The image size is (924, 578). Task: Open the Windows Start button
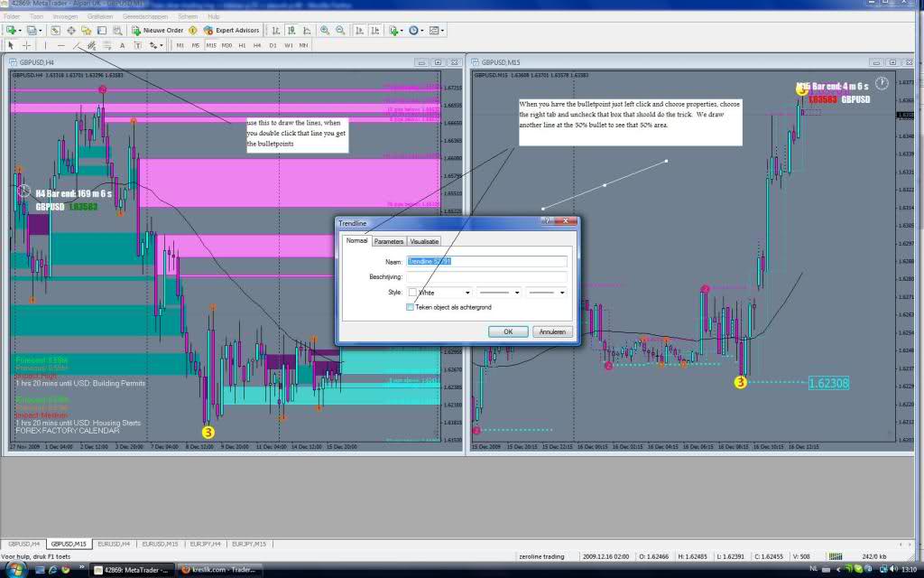[x=14, y=570]
